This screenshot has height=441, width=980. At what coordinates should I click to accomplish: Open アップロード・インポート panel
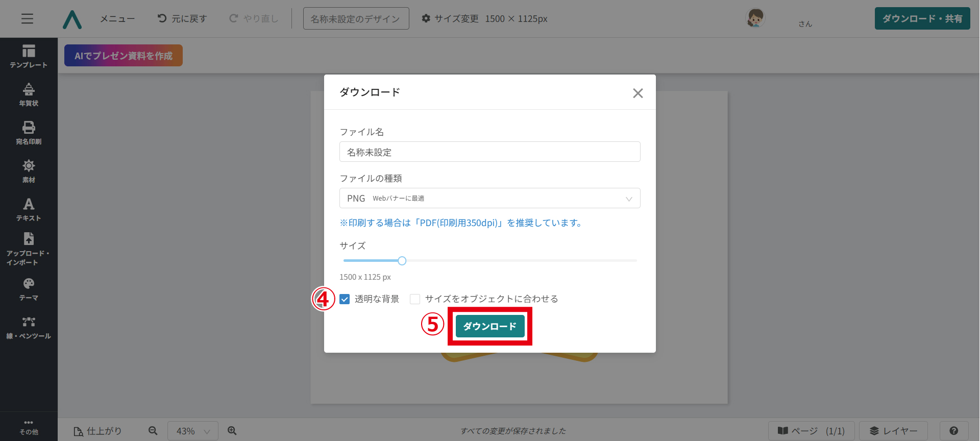[29, 249]
